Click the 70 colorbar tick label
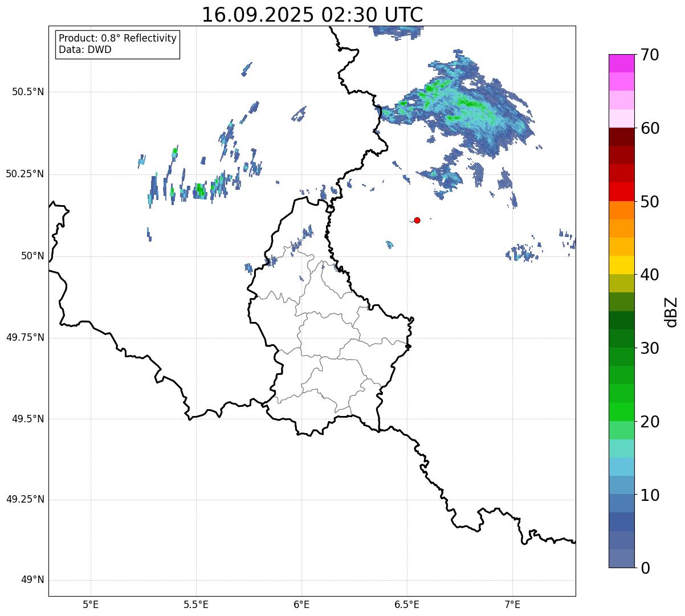 click(x=650, y=55)
